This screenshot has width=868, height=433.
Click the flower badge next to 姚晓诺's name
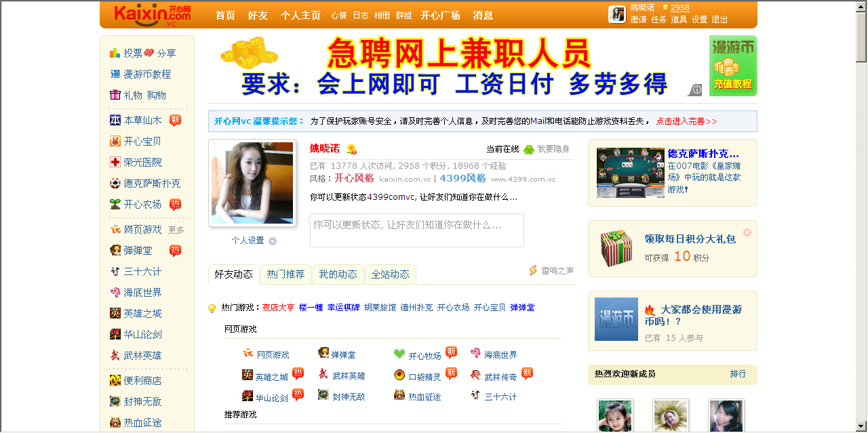click(x=351, y=149)
